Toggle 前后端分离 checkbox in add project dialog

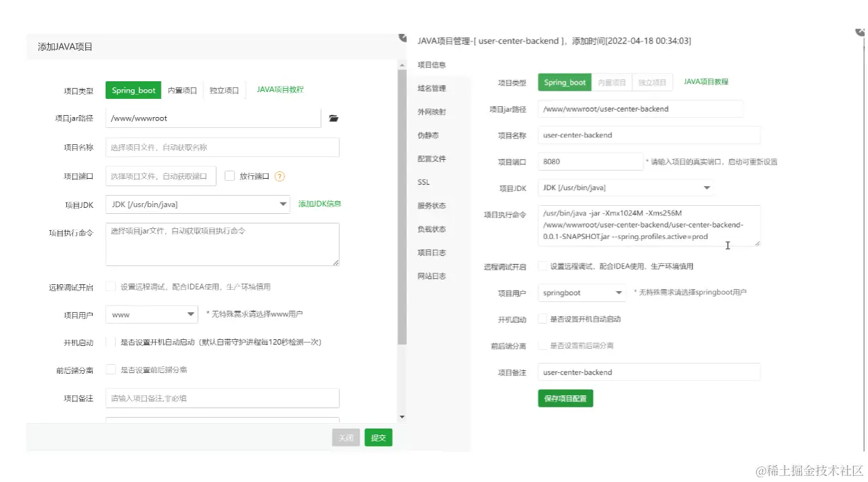(110, 370)
